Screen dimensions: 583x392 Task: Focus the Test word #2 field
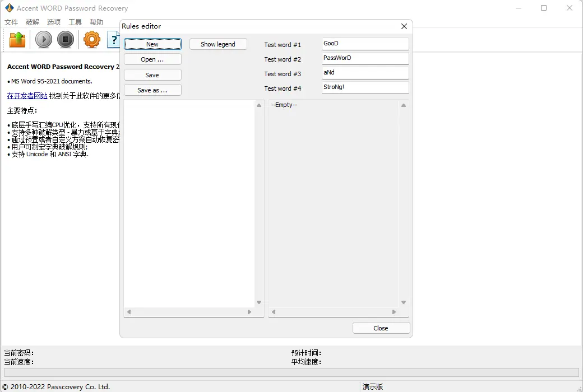(365, 58)
